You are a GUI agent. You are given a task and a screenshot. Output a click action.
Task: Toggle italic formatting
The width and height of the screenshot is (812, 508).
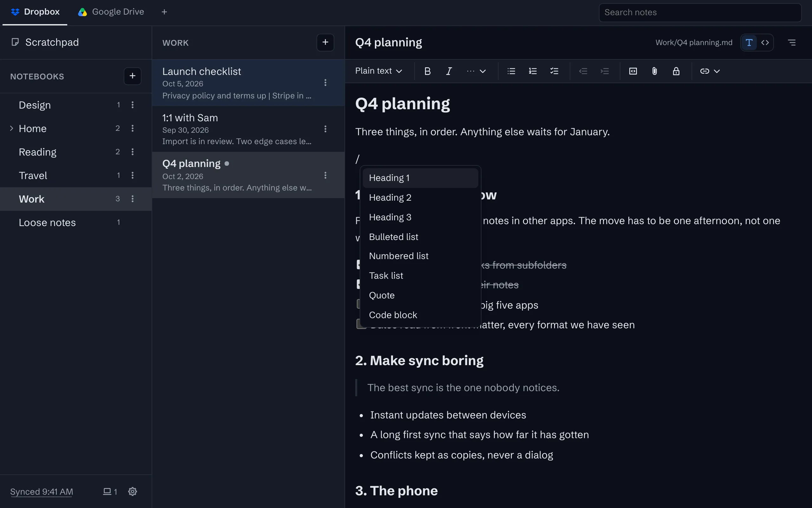449,71
